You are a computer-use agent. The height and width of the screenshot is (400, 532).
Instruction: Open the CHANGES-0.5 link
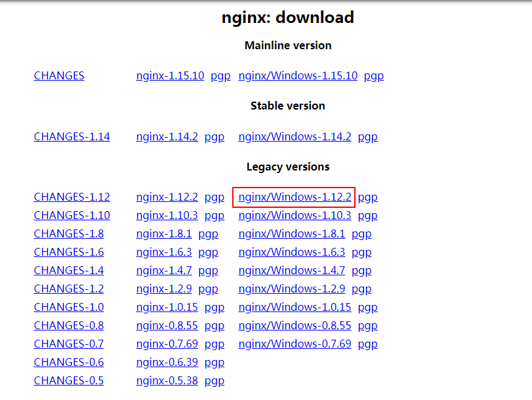coord(69,380)
